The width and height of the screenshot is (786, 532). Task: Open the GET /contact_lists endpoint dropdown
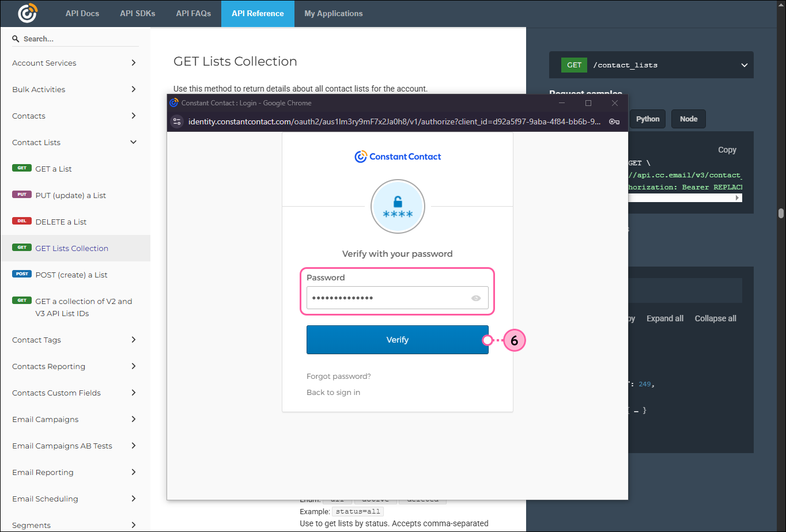click(651, 65)
